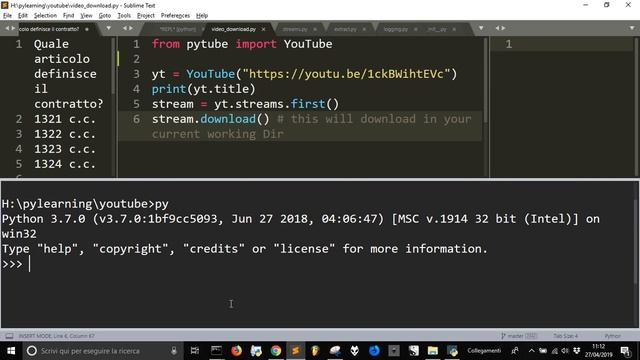Viewport: 640px width, 360px height.
Task: Click 'print(yt.title)' on line 4
Action: 203,89
